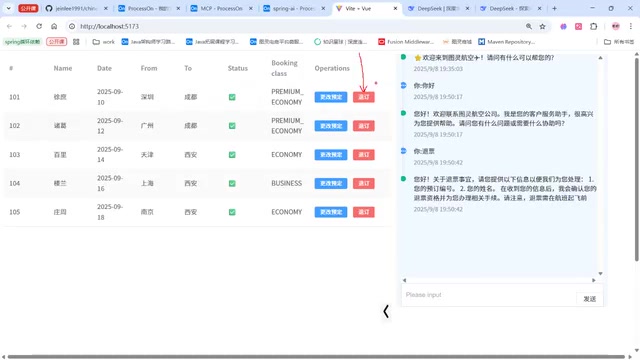
Task: Switch to the first DeepSeek tab
Action: click(x=438, y=8)
